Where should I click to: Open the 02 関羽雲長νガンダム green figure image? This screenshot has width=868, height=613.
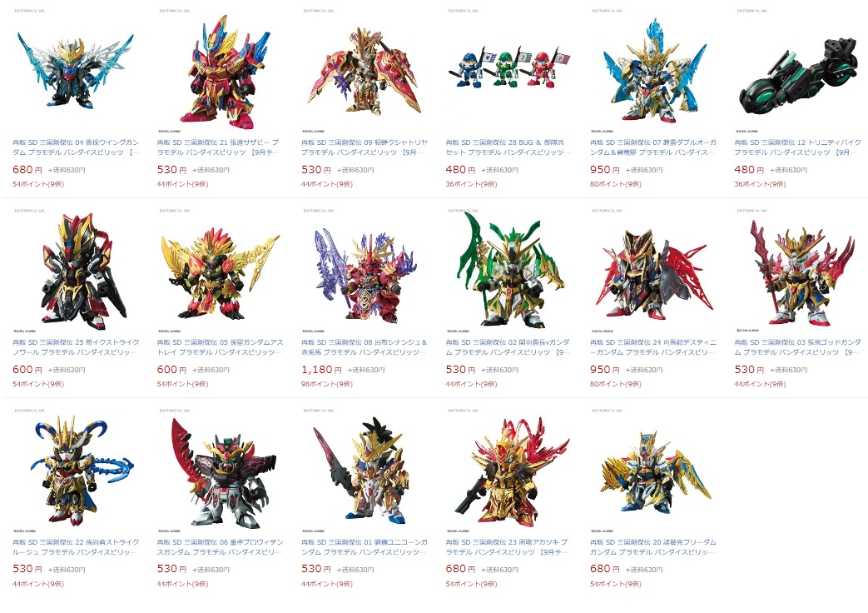pyautogui.click(x=508, y=271)
